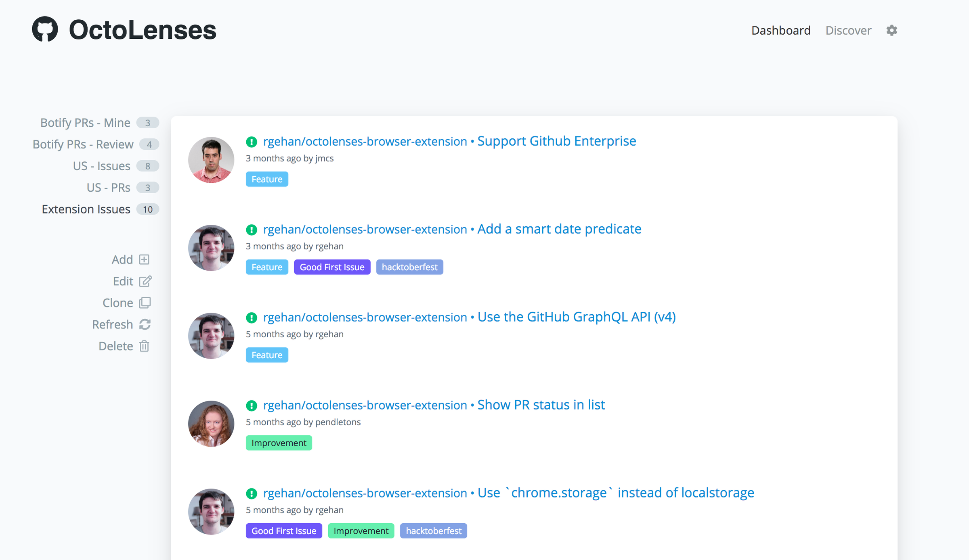Click pendletons avatar on Show PR status issue
Screen dimensions: 969x560
point(211,424)
